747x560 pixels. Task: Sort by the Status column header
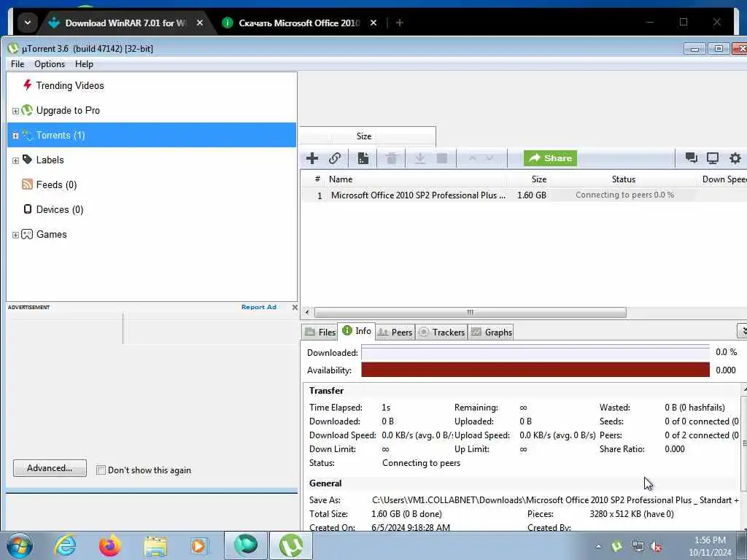623,179
